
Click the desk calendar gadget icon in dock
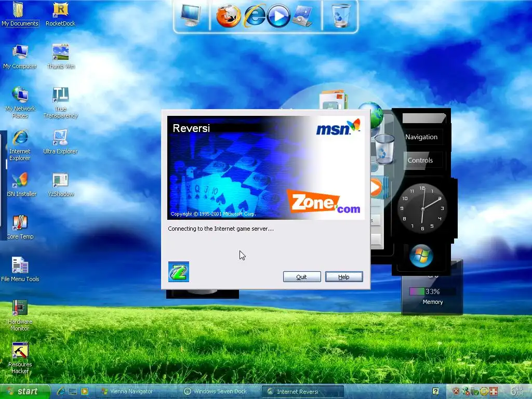tap(303, 16)
